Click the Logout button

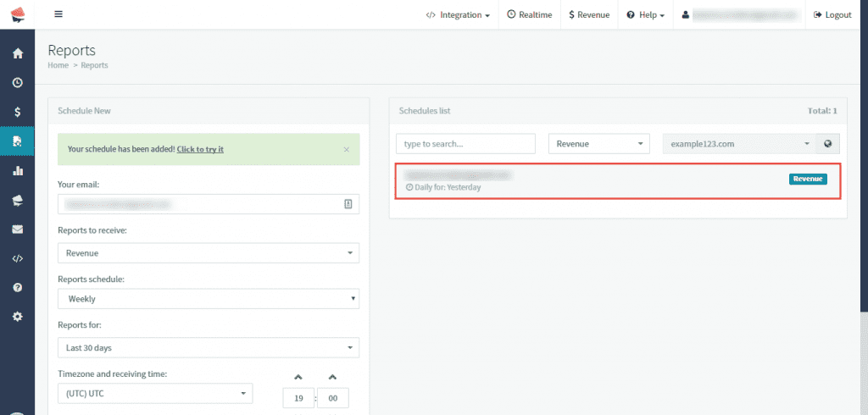tap(832, 15)
